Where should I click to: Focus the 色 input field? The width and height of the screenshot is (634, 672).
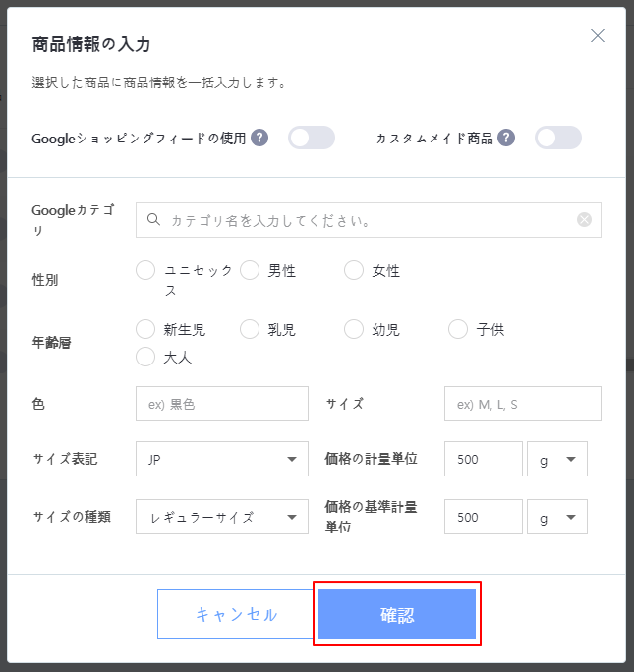point(222,404)
